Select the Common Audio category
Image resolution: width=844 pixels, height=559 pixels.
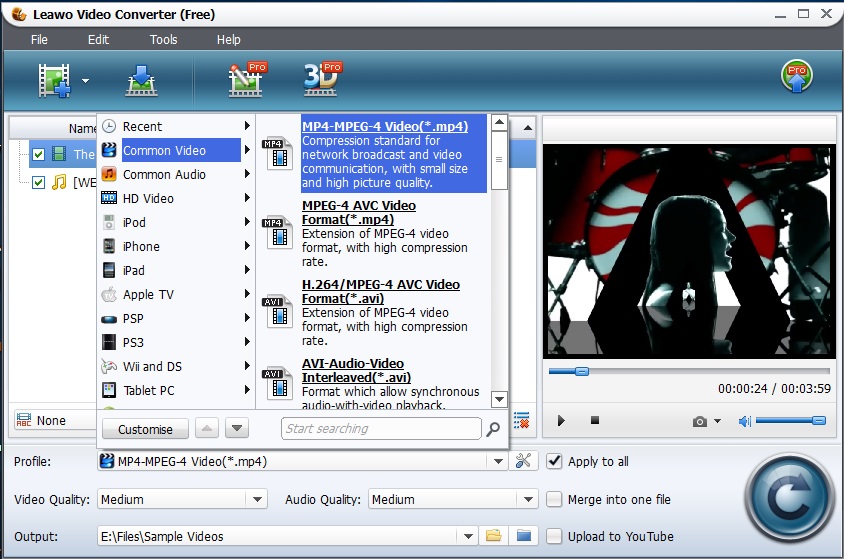click(176, 174)
